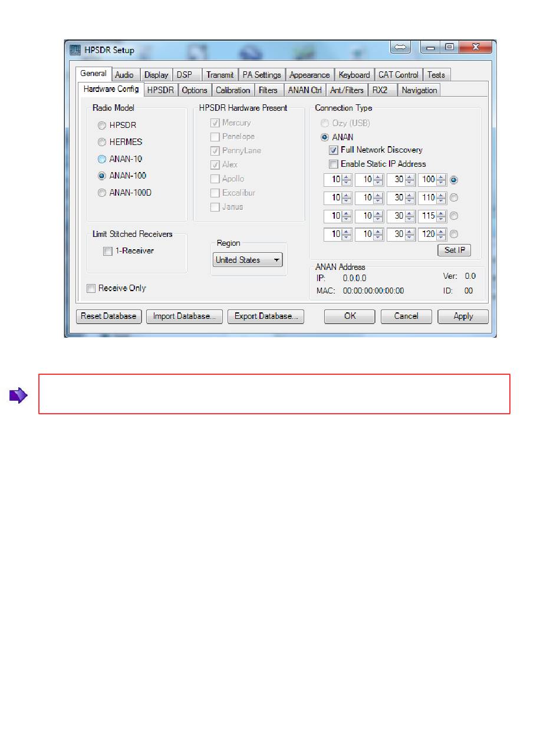Toggle the Alex hardware checkbox
The width and height of the screenshot is (560, 729).
[215, 165]
